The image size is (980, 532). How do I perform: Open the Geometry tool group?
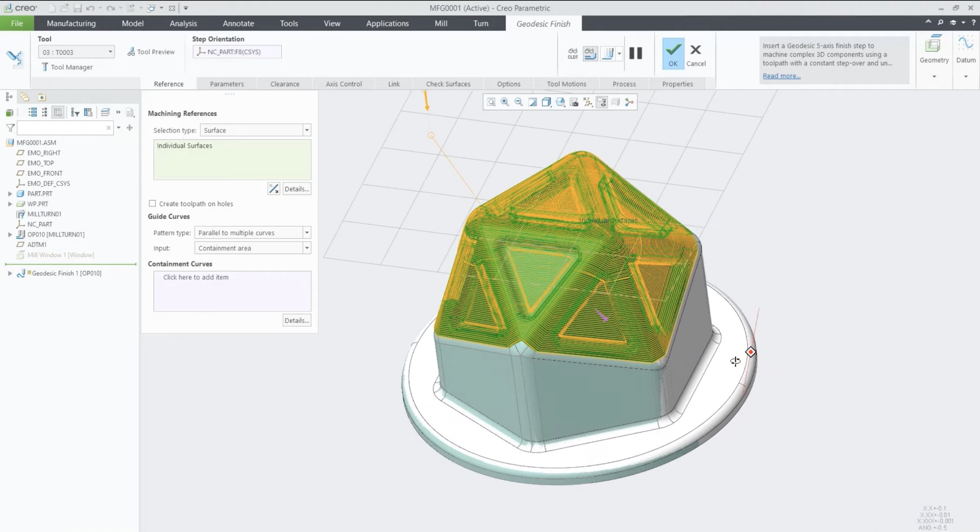[x=934, y=49]
